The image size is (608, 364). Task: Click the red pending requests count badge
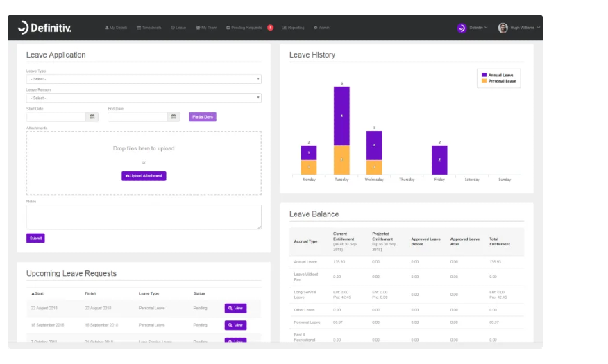coord(270,28)
